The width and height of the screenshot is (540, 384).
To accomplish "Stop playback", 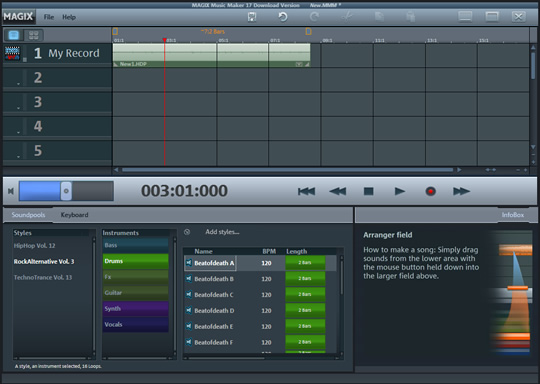I will tap(368, 191).
